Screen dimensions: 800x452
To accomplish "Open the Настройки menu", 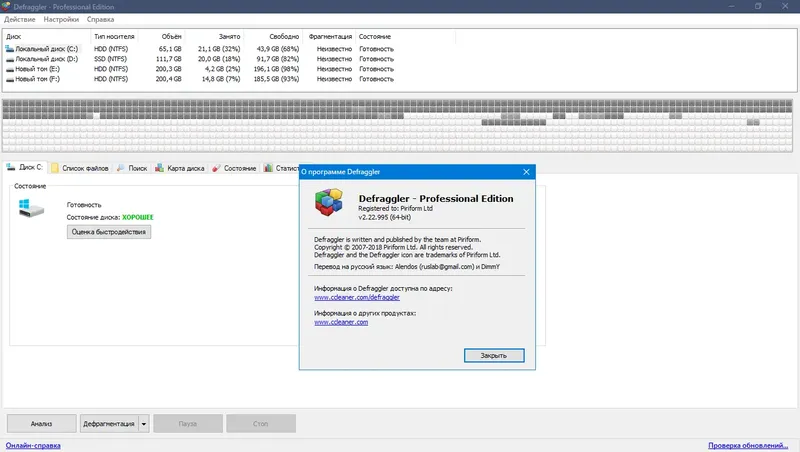I will [61, 19].
